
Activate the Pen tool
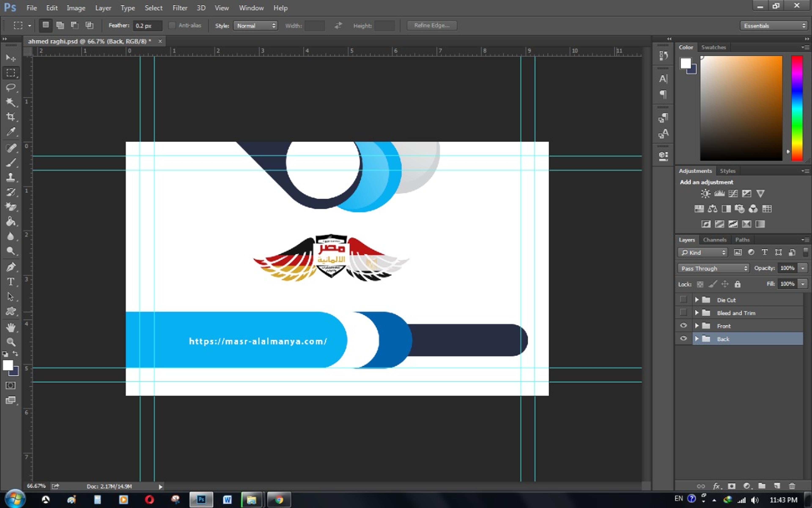pos(11,267)
